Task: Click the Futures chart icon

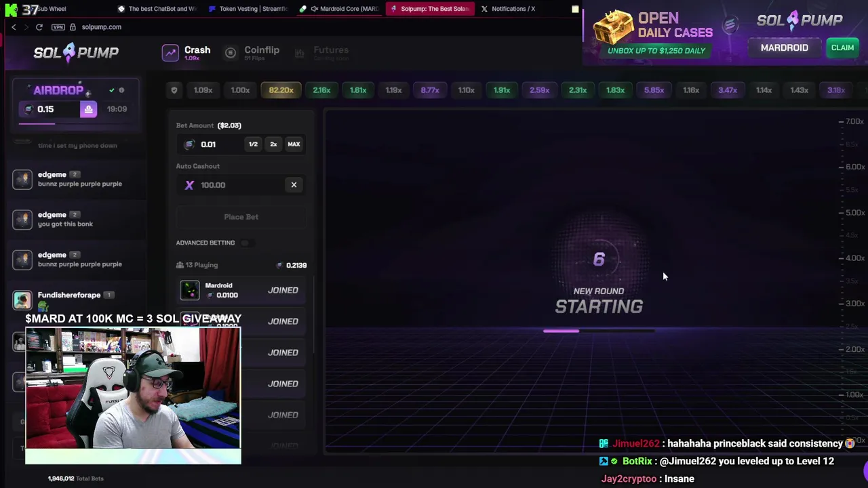Action: (x=300, y=53)
